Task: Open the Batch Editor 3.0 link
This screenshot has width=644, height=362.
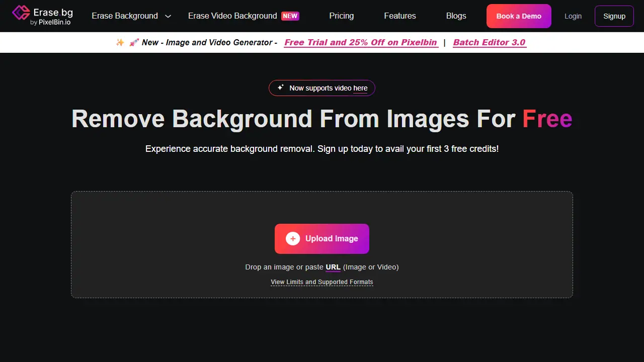Action: click(489, 43)
